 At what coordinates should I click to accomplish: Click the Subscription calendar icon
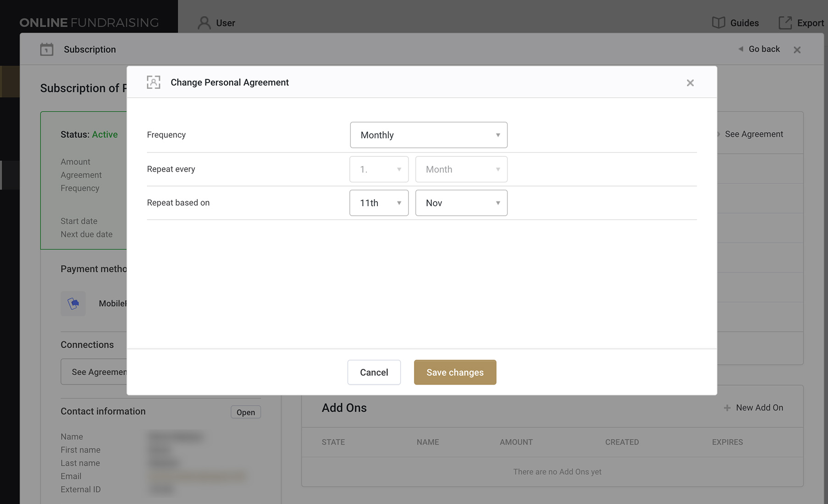pyautogui.click(x=47, y=49)
